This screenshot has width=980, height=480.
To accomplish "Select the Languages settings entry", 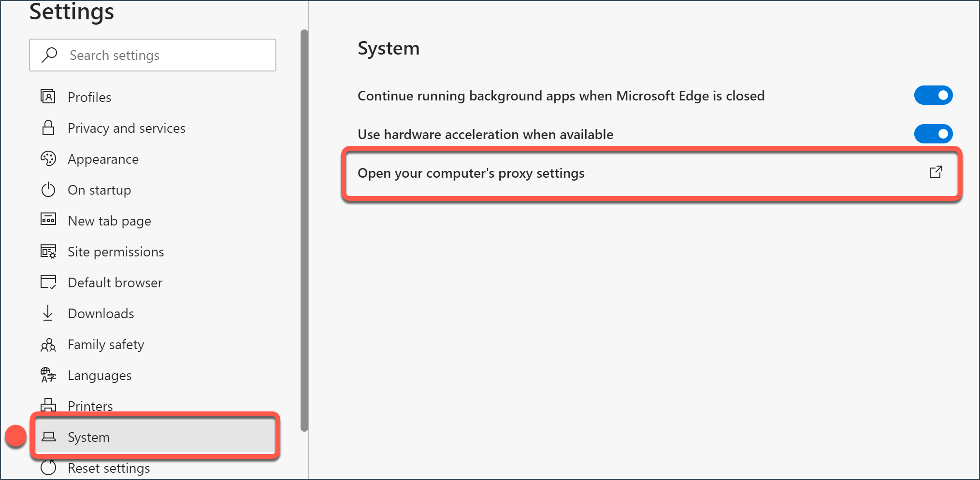I will point(100,375).
